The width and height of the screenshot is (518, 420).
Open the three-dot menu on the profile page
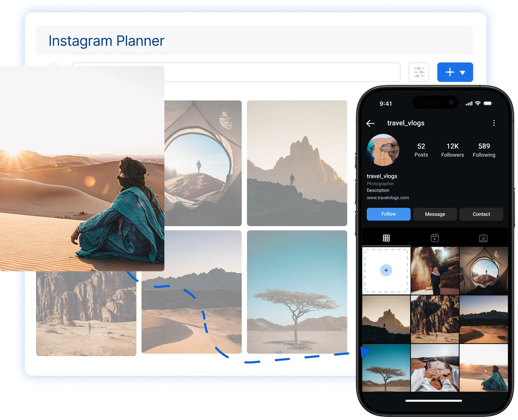click(494, 123)
